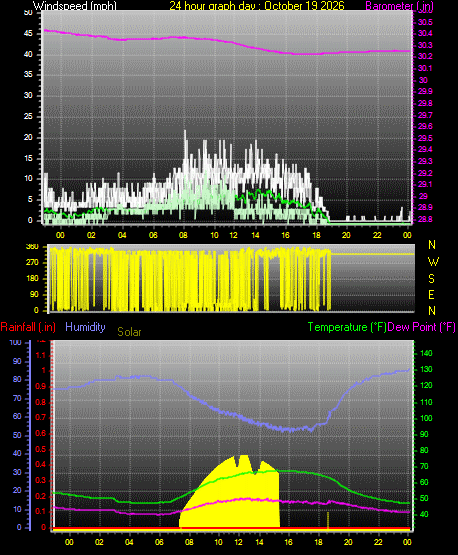
Task: Select the 0.3 value on the rainfall axis
Action: click(41, 481)
